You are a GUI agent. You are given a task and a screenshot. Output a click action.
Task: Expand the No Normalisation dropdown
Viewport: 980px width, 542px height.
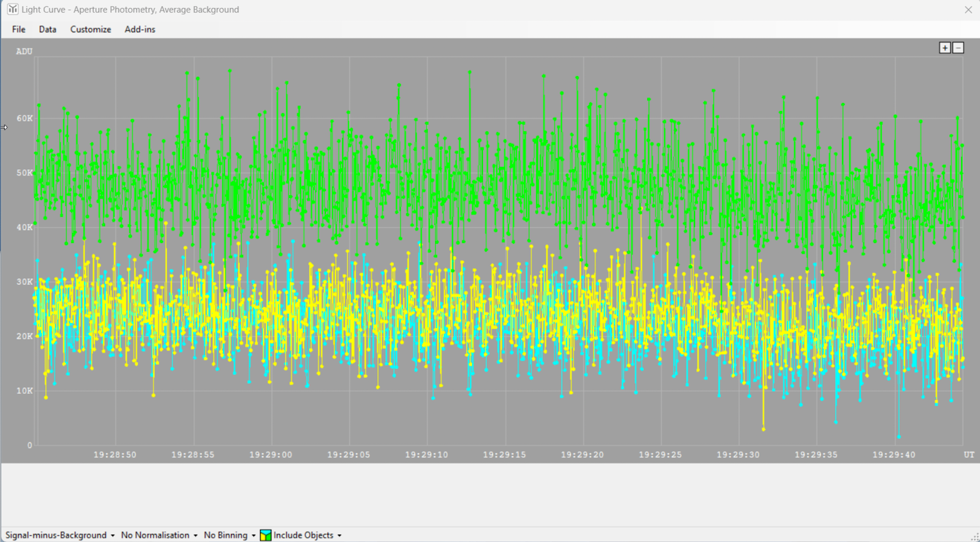pos(159,535)
